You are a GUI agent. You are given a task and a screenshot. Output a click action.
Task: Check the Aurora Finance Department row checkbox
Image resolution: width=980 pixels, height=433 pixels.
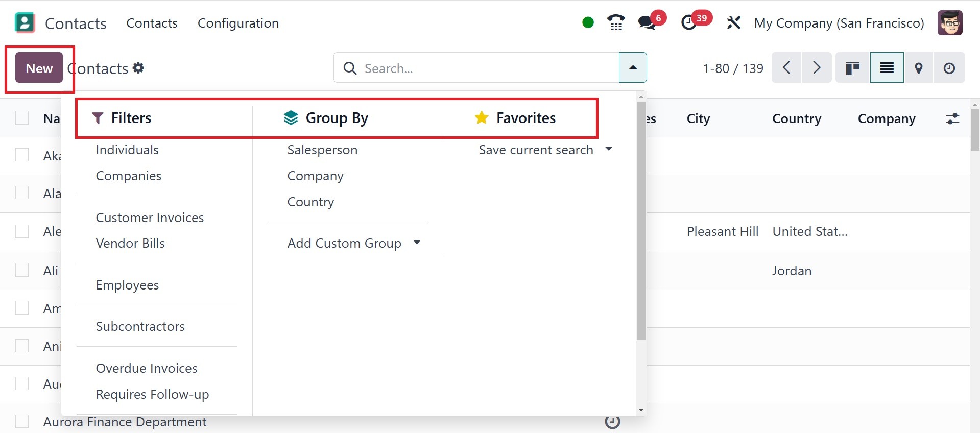(22, 421)
